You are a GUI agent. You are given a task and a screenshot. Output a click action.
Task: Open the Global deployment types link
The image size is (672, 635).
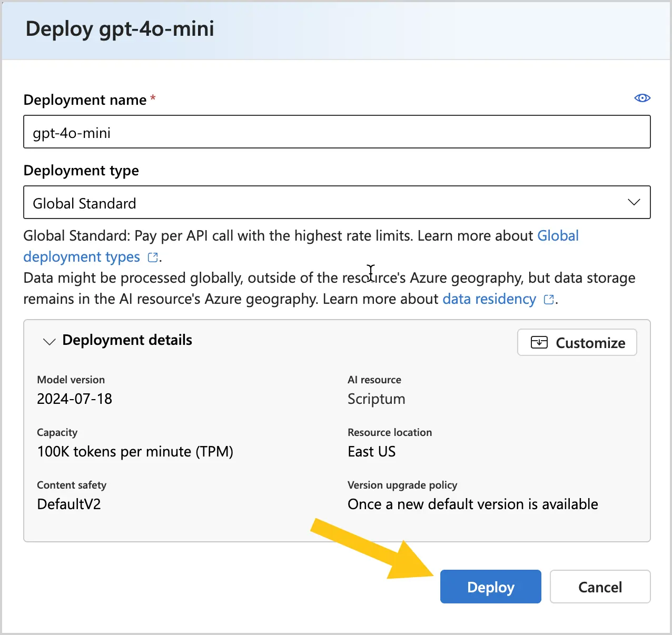[301, 246]
